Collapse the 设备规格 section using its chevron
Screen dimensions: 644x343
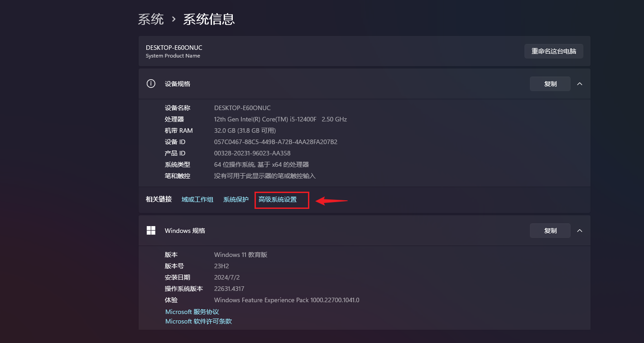click(580, 84)
